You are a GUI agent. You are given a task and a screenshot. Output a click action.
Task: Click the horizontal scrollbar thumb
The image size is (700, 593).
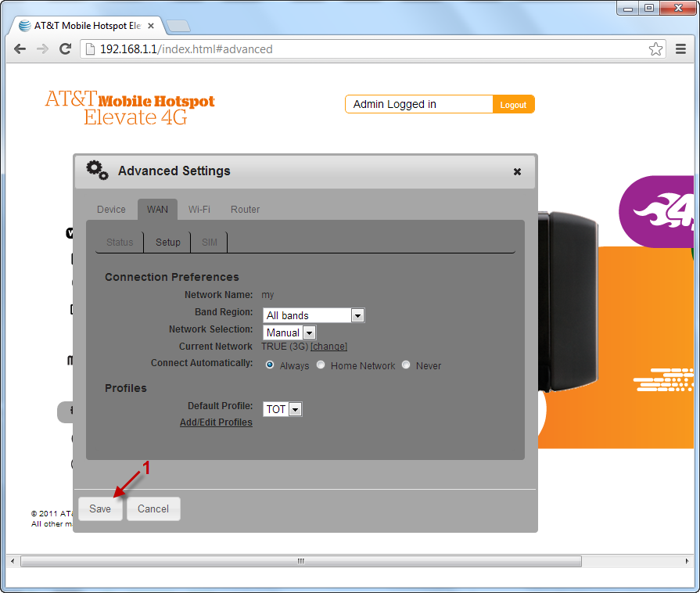point(301,561)
